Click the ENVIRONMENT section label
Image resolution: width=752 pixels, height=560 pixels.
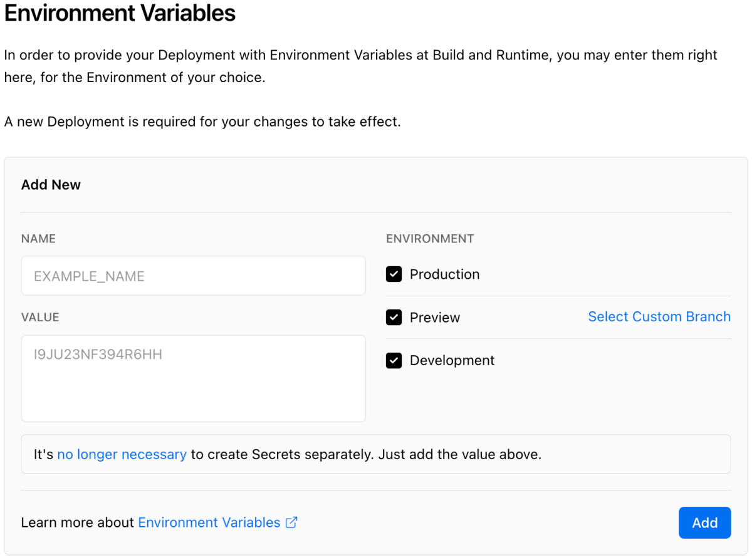click(430, 239)
